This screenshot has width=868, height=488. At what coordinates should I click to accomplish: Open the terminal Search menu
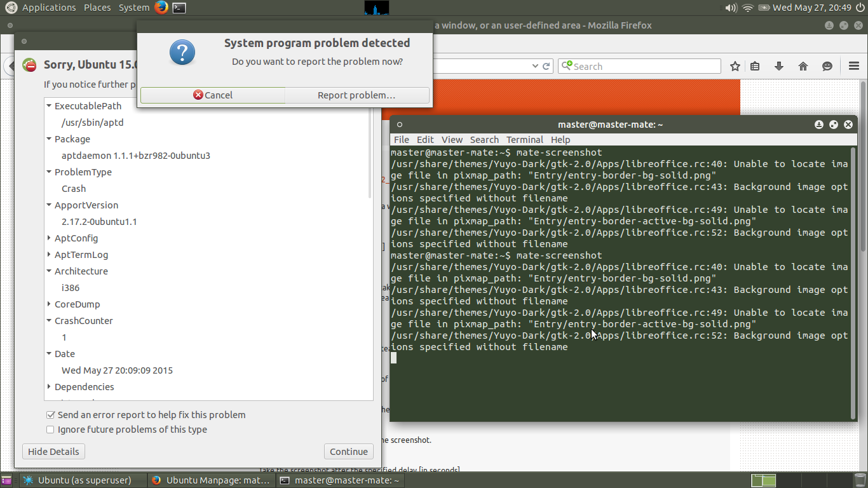(x=484, y=140)
